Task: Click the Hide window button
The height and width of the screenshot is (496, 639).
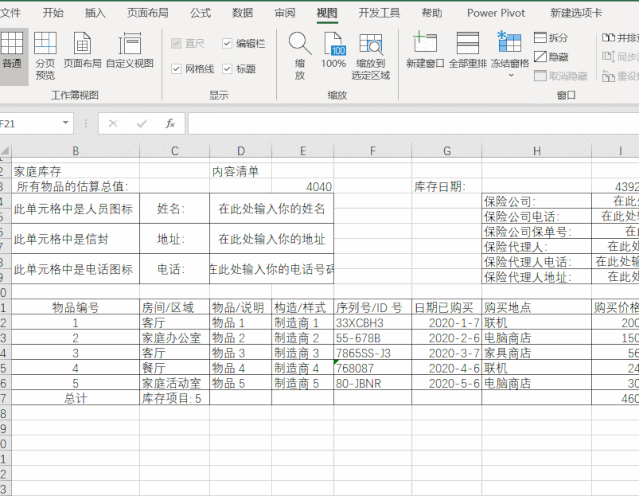Action: pos(551,57)
